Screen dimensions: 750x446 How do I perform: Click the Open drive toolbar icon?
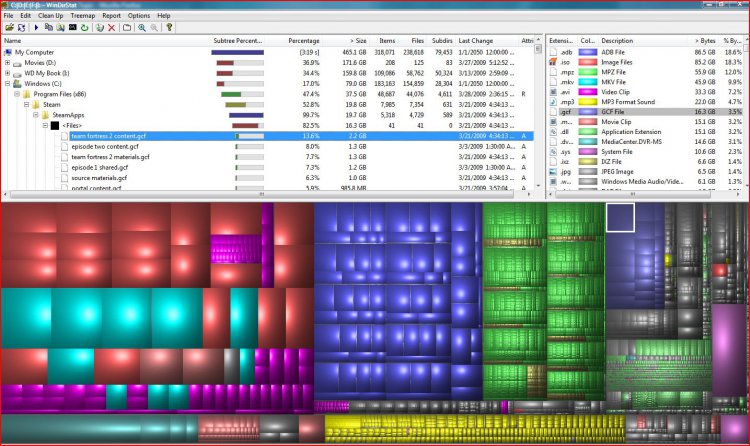tap(9, 28)
